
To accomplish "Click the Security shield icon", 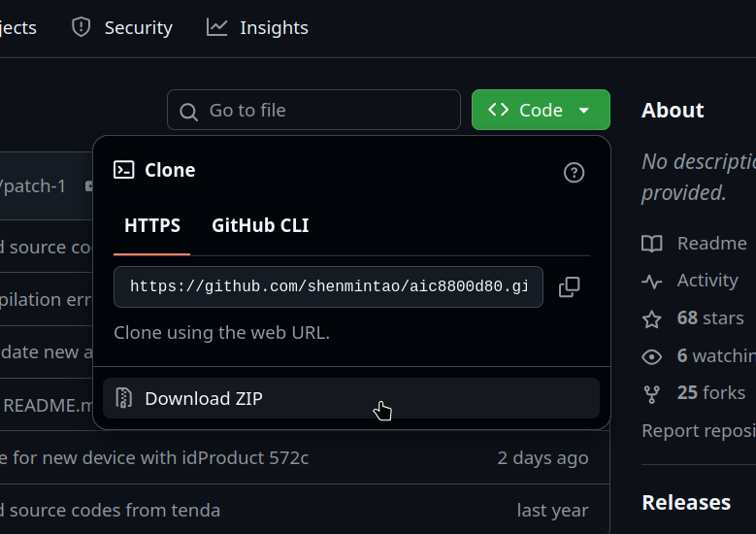I will click(82, 27).
